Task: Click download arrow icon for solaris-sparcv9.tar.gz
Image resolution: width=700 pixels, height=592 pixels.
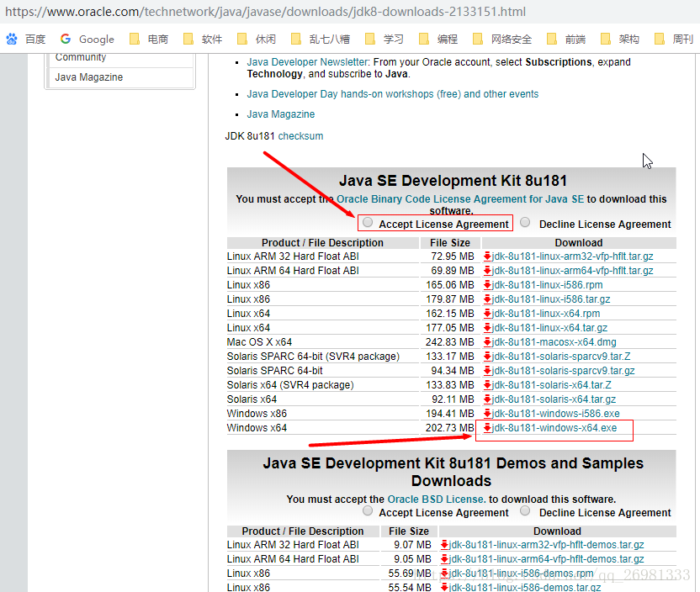Action: (487, 371)
